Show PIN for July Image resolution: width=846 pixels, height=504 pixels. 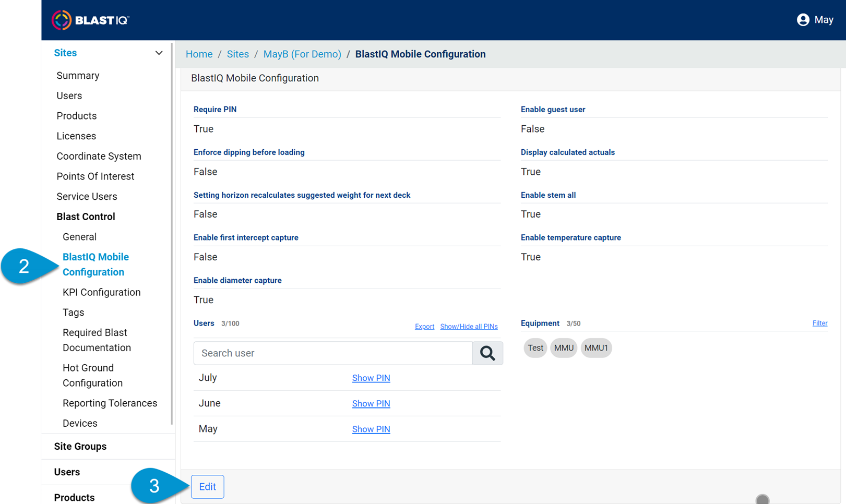[x=371, y=378]
